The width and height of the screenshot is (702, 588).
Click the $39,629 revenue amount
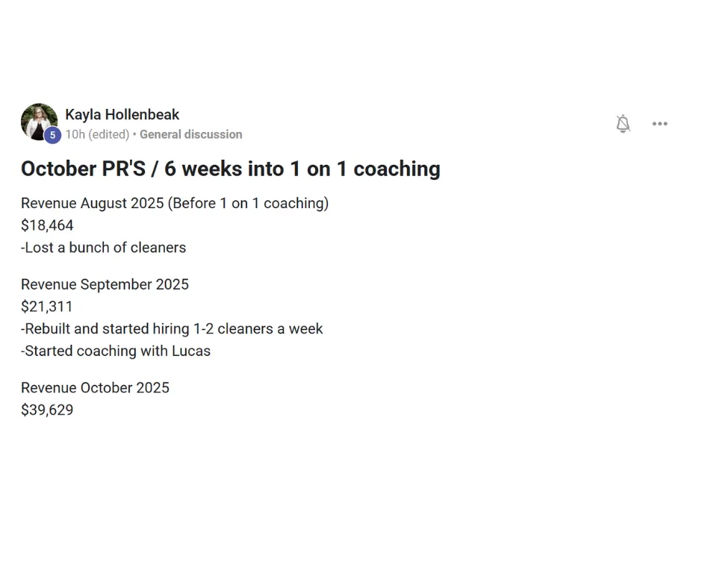click(x=47, y=410)
